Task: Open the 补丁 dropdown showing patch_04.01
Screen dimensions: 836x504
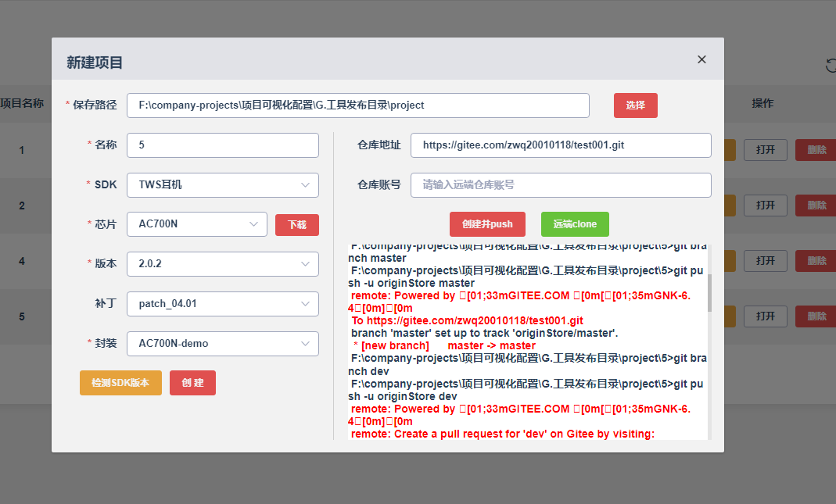Action: [223, 304]
